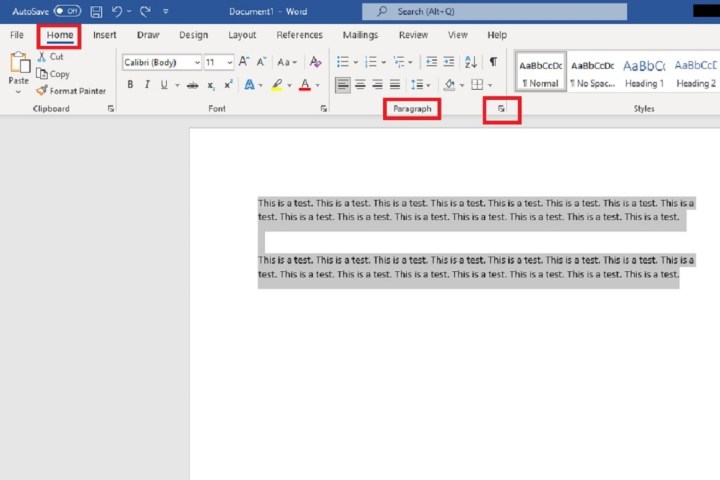Click the Shading paint bucket icon
The image size is (720, 480).
(450, 85)
